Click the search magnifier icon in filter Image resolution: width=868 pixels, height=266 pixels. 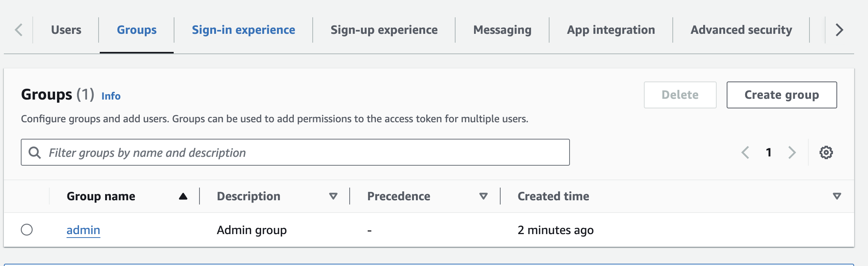point(35,153)
